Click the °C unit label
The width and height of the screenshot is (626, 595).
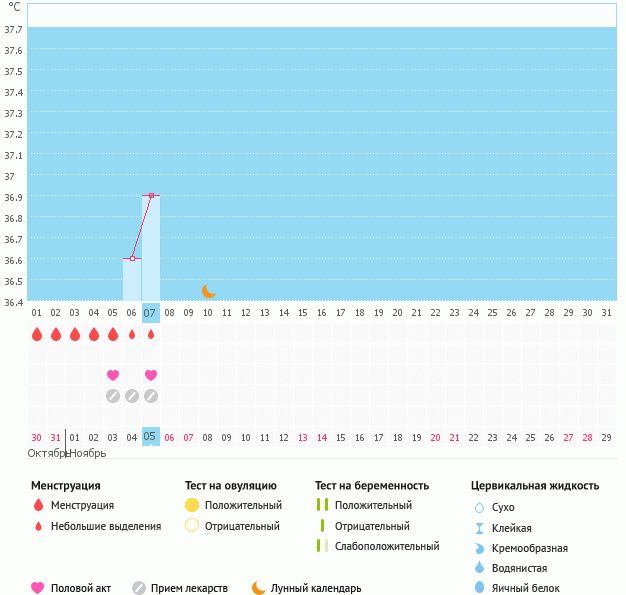14,7
